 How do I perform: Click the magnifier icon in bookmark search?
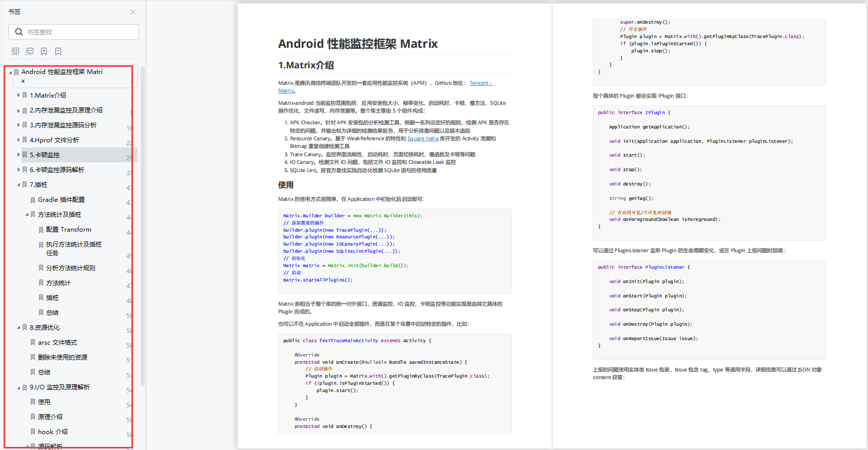click(19, 32)
